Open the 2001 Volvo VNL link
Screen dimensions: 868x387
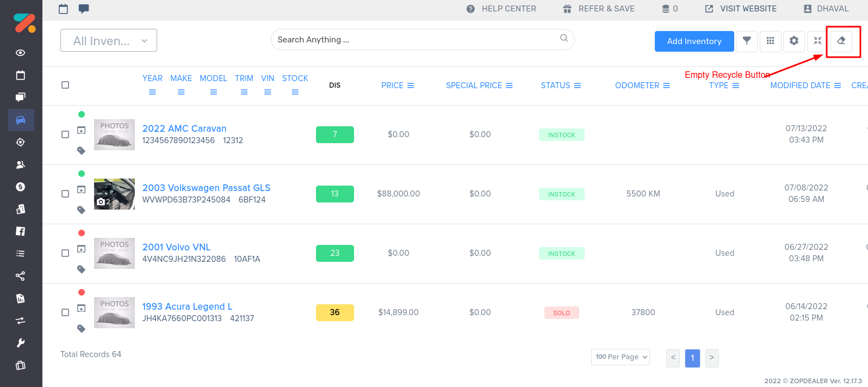[176, 247]
